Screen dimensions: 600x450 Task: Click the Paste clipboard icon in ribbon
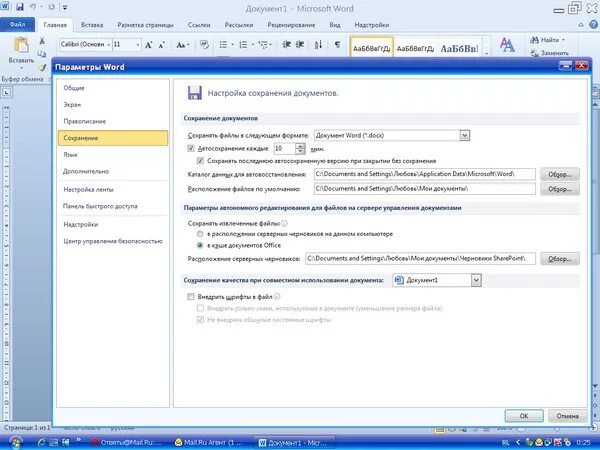tap(21, 45)
